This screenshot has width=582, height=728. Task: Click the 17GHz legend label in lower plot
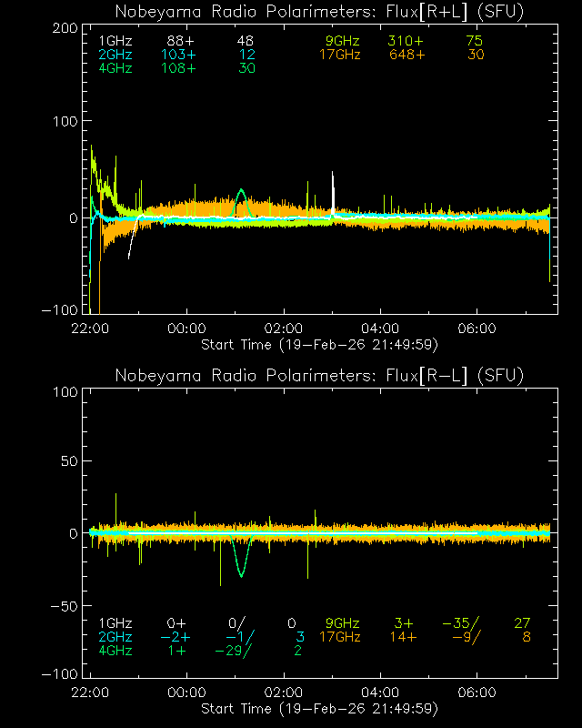pyautogui.click(x=339, y=637)
